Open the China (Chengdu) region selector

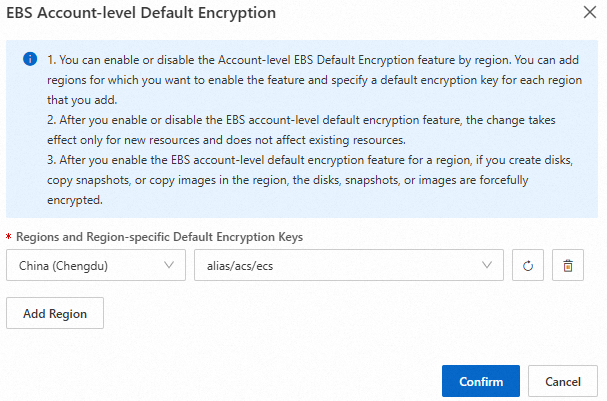[x=95, y=265]
